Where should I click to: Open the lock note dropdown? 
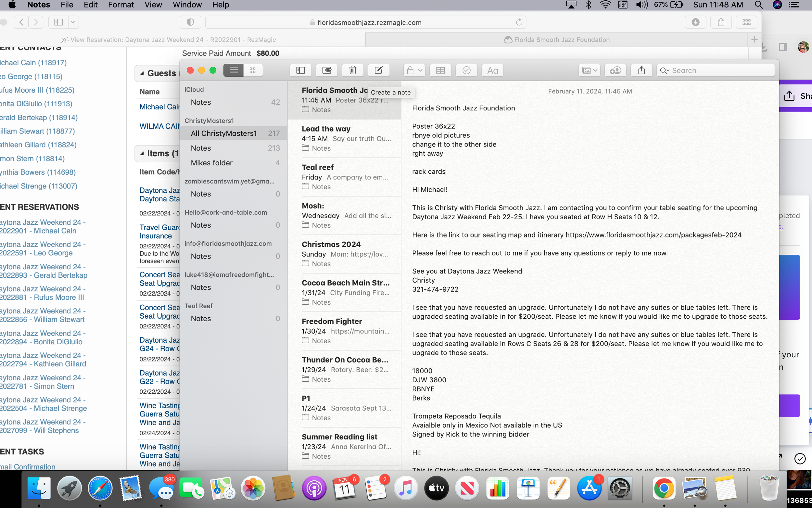[414, 70]
